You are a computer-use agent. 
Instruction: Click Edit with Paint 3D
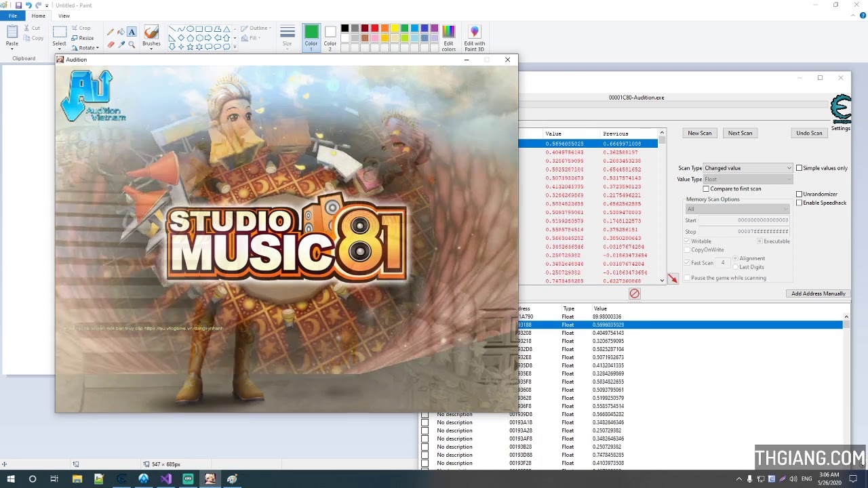click(x=474, y=38)
